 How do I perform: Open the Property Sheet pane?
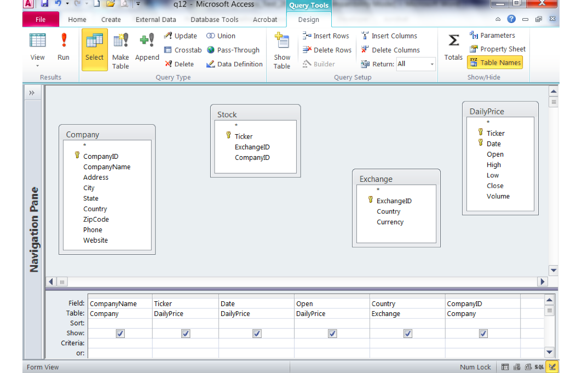pyautogui.click(x=497, y=49)
